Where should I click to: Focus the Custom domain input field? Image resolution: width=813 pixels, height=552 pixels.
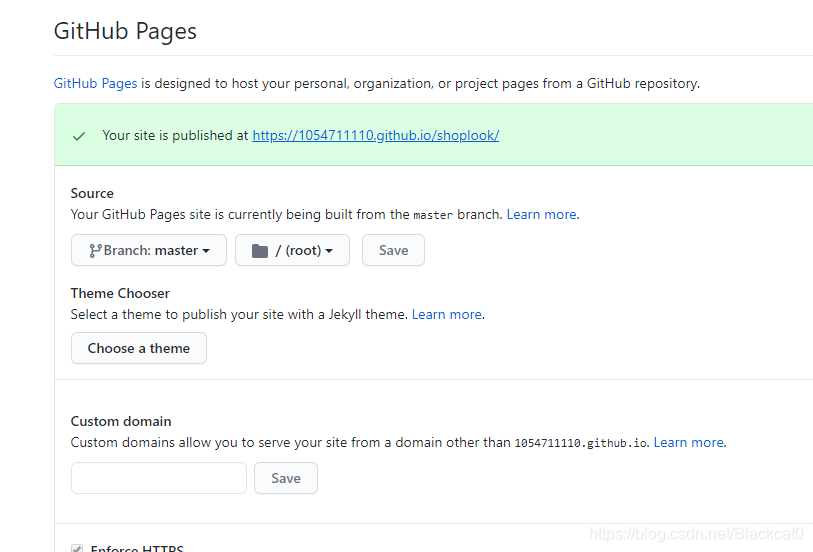pyautogui.click(x=159, y=478)
